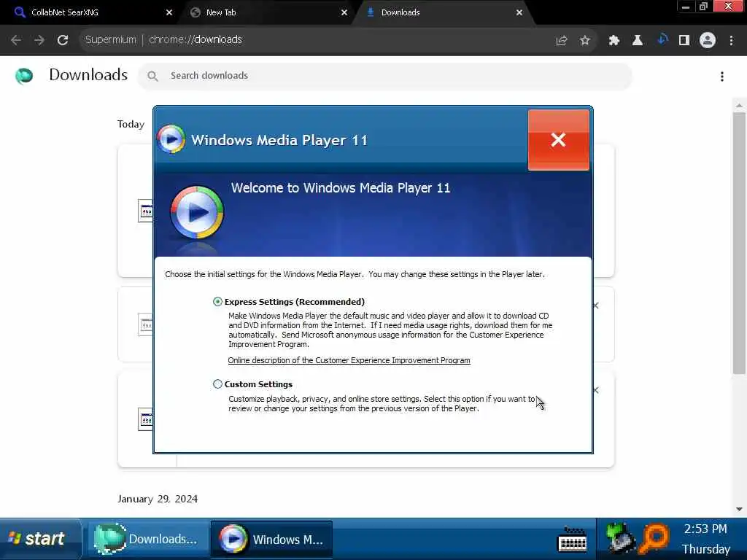Open the Extensions puzzle icon
The width and height of the screenshot is (747, 560).
coord(614,41)
